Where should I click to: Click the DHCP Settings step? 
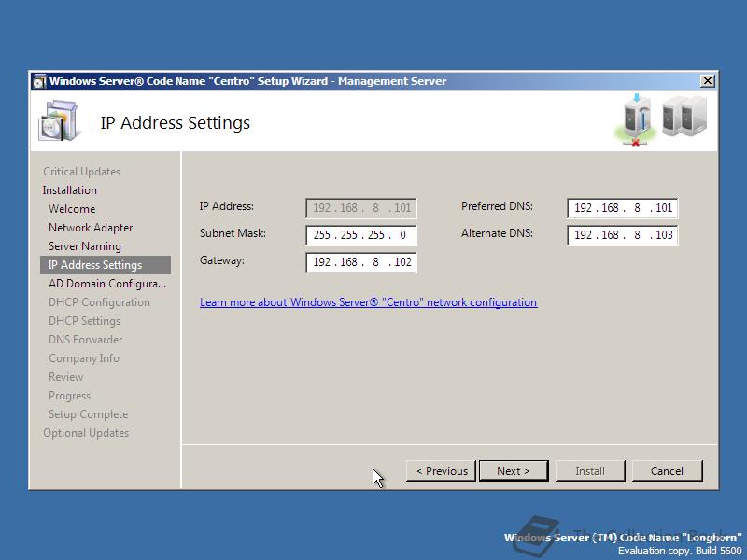coord(84,321)
